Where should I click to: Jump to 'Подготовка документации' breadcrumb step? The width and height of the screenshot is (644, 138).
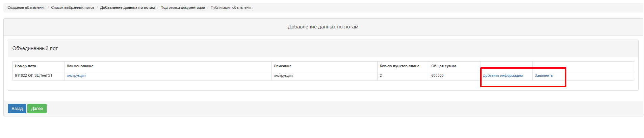point(183,7)
